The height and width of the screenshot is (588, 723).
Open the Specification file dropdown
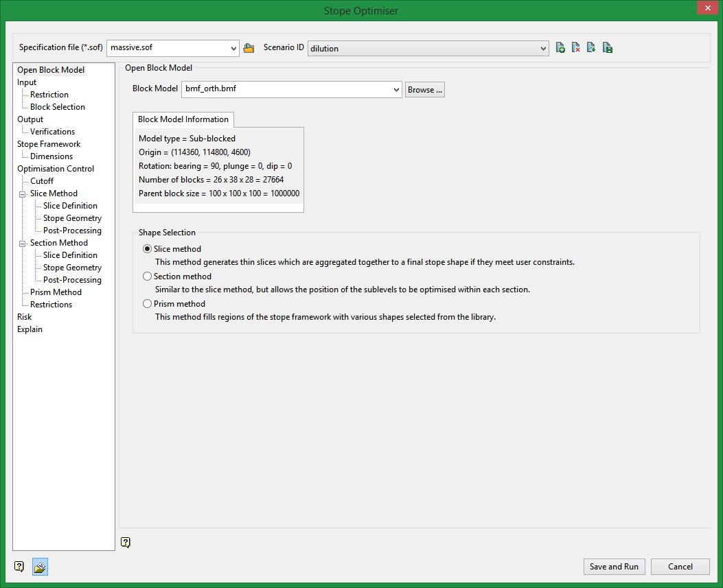tap(233, 48)
